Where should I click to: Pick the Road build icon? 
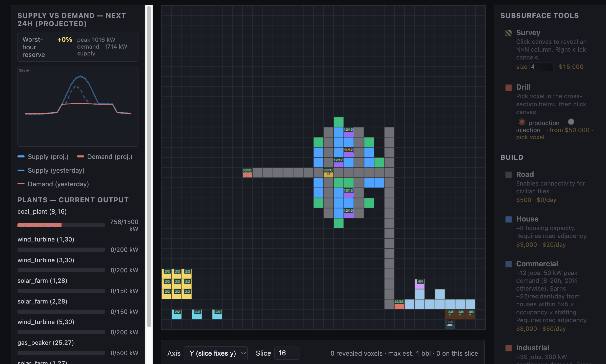(x=508, y=175)
